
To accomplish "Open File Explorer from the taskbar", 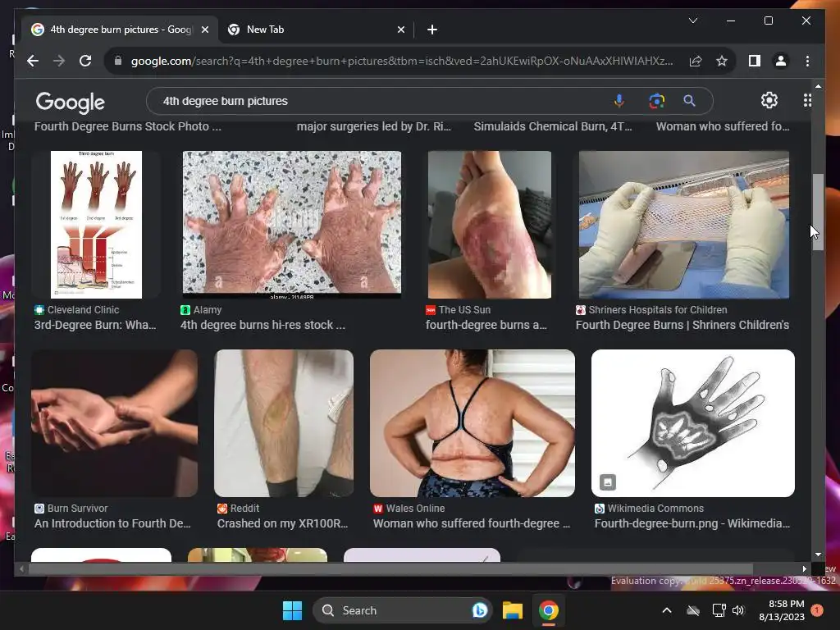I will (x=513, y=610).
